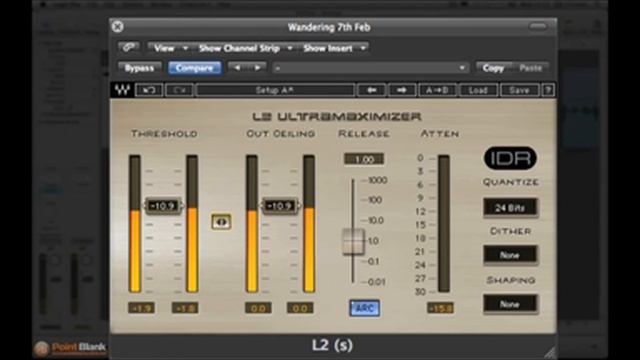Click left out ceiling peak readout 0.0
The height and width of the screenshot is (360, 640).
(258, 308)
